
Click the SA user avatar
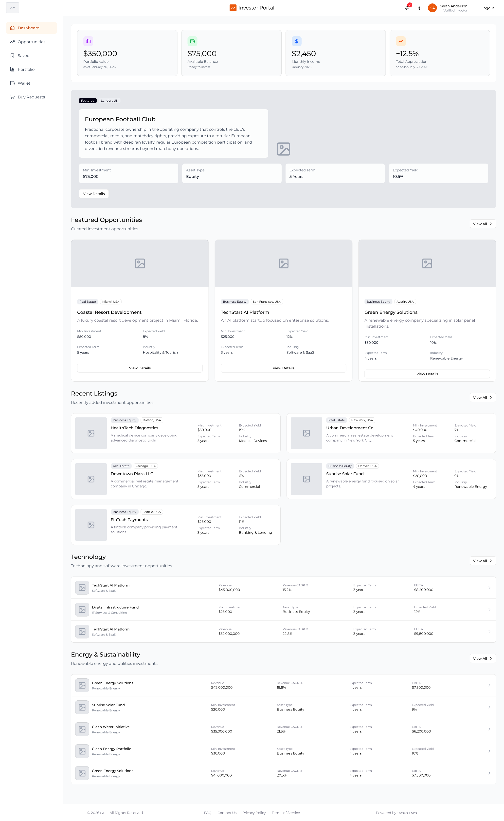tap(432, 8)
